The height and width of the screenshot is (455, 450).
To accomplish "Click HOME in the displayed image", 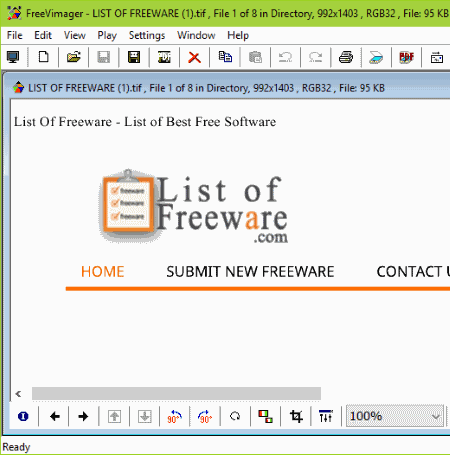I will [103, 272].
